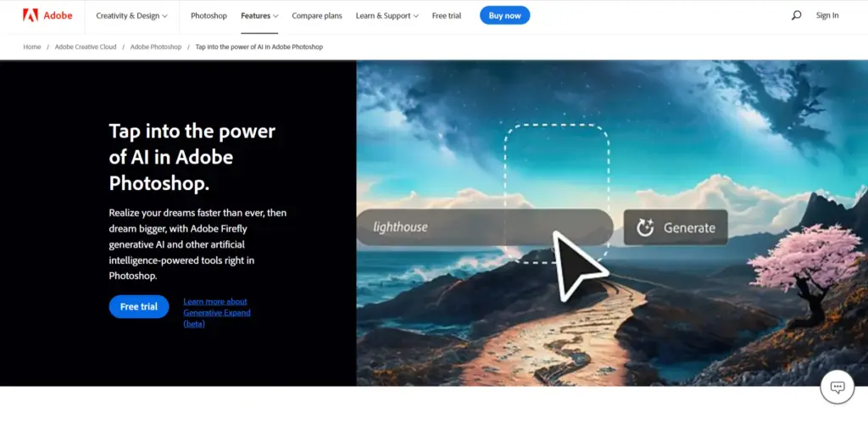Open the Photoshop nav item

tap(209, 15)
